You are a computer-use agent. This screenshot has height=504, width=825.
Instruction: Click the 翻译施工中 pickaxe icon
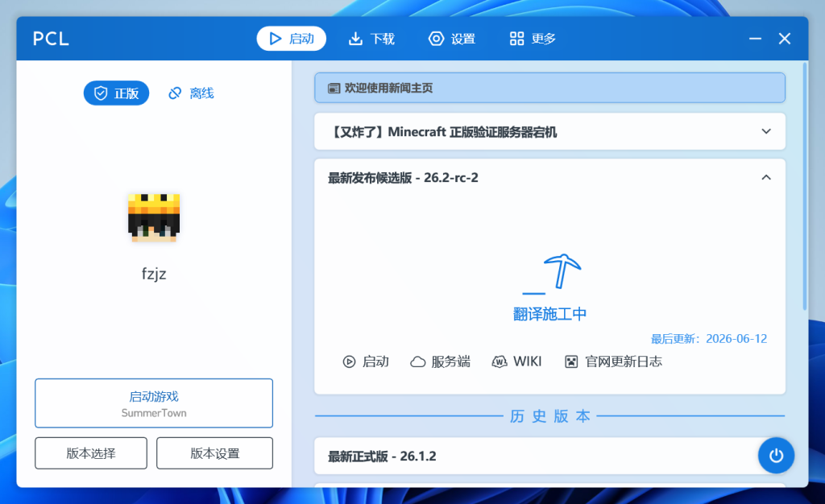(x=551, y=273)
